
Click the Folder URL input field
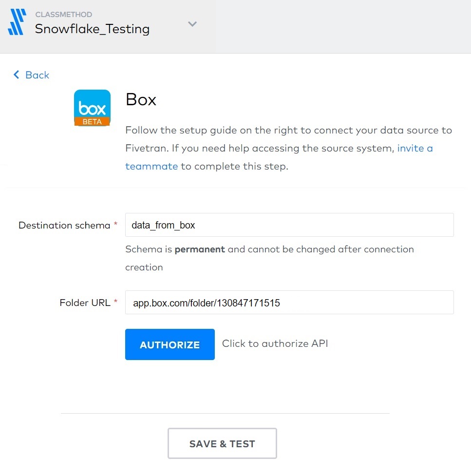[x=289, y=303]
